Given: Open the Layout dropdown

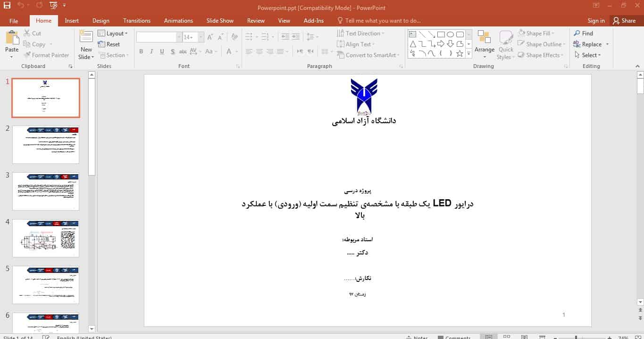Looking at the screenshot, I should click(113, 34).
